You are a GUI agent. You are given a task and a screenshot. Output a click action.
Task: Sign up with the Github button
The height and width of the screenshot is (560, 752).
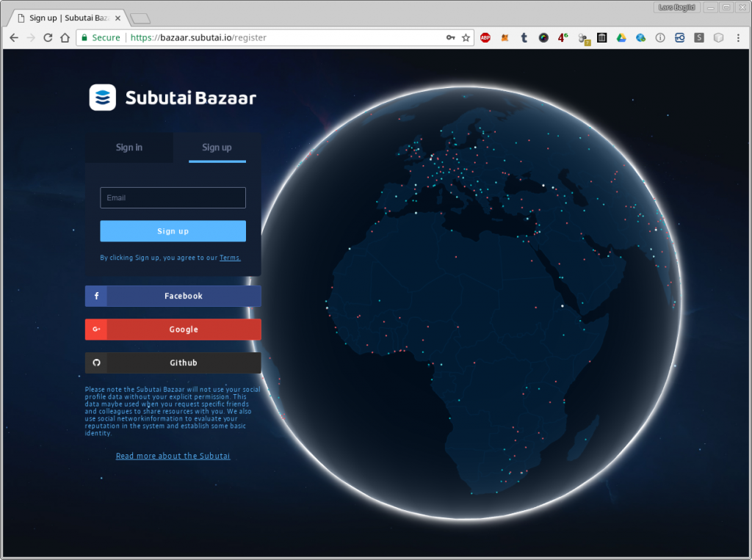tap(173, 363)
